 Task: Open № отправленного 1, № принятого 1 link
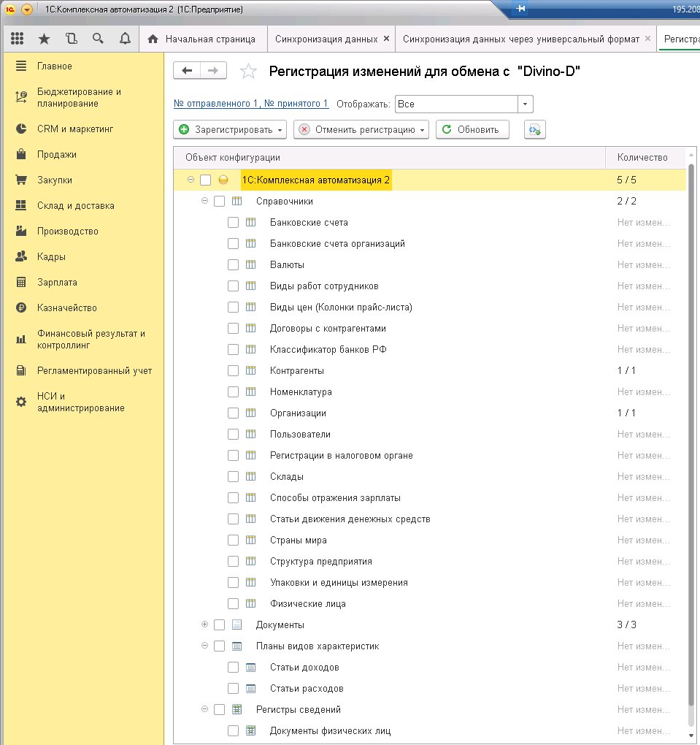(251, 104)
